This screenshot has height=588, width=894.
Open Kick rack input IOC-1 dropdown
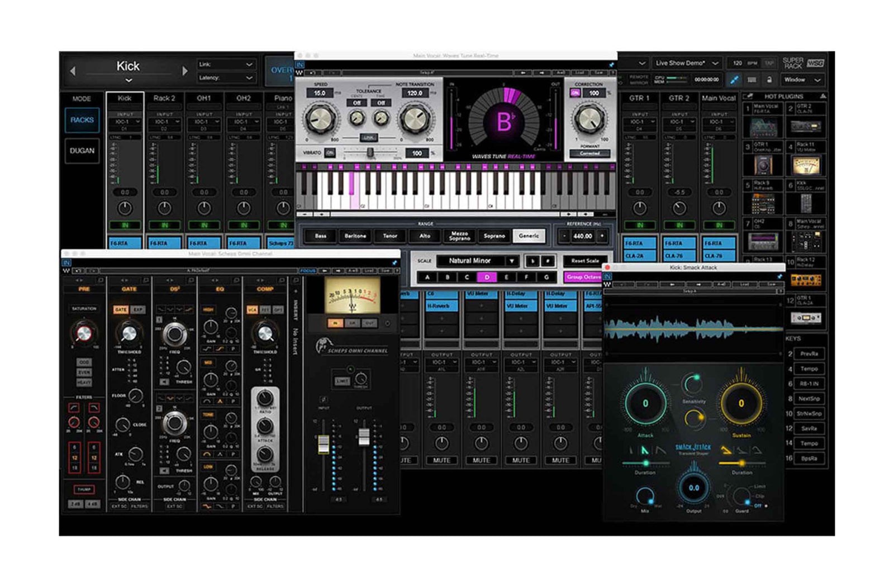click(125, 122)
